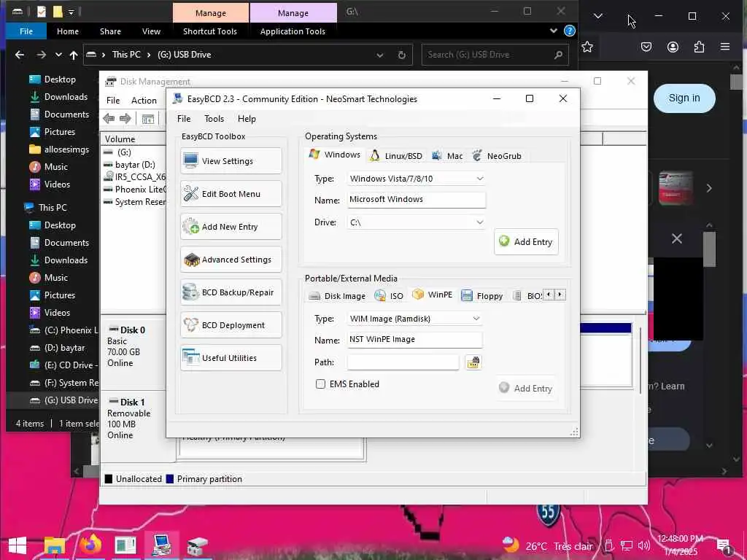Open Firefox from the taskbar
This screenshot has height=560, width=747.
[x=90, y=545]
